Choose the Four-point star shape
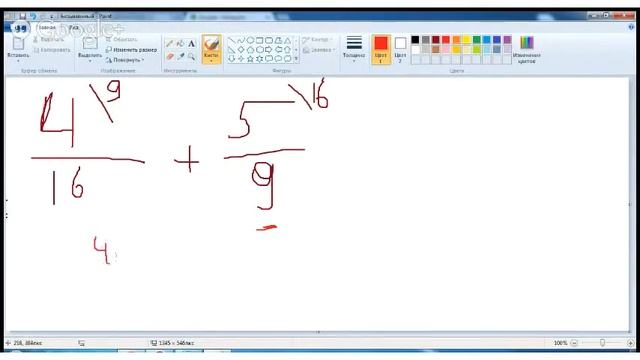The image size is (640, 360). 241,59
